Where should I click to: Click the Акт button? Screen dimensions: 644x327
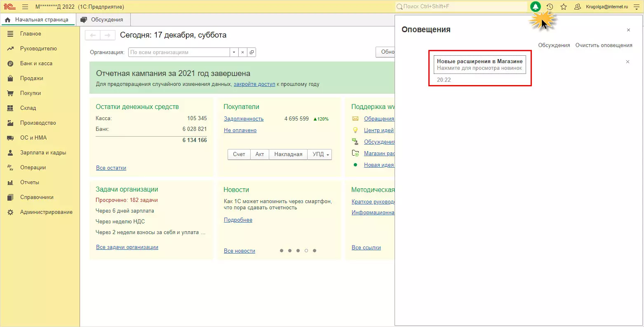(260, 154)
